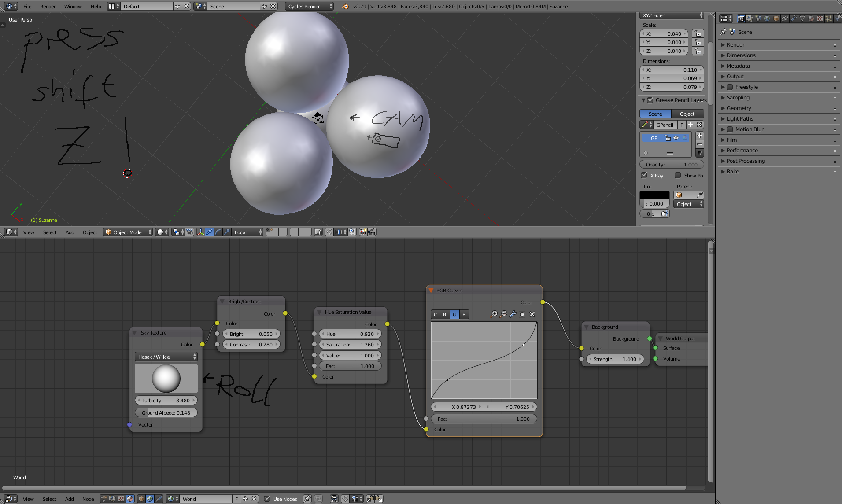Viewport: 842px width, 504px height.
Task: Click the parent object eyedropper icon
Action: tap(700, 195)
